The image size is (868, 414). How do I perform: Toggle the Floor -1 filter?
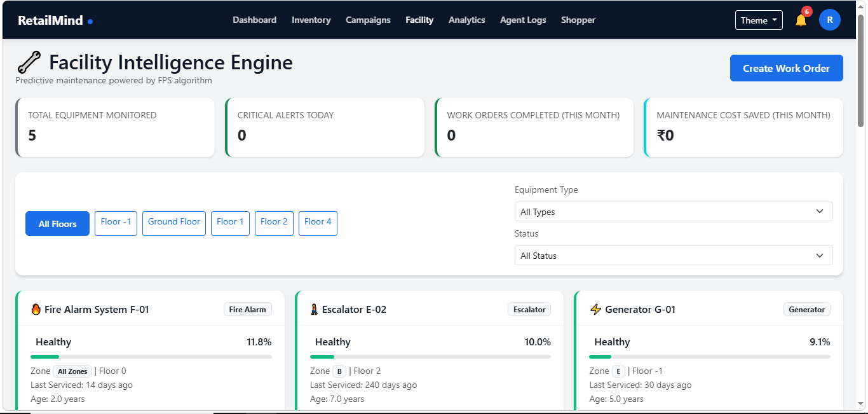coord(116,224)
